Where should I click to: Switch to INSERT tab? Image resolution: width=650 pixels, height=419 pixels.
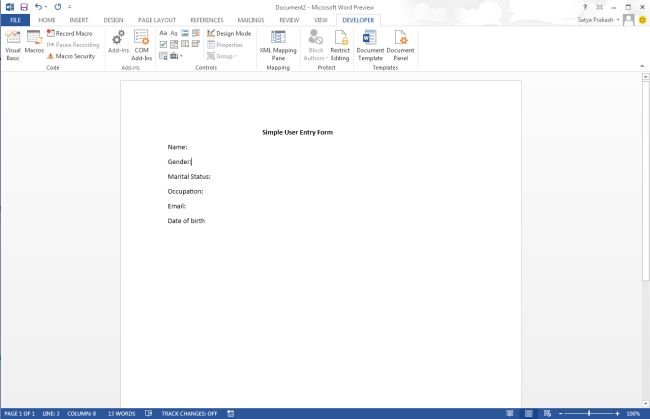click(79, 20)
